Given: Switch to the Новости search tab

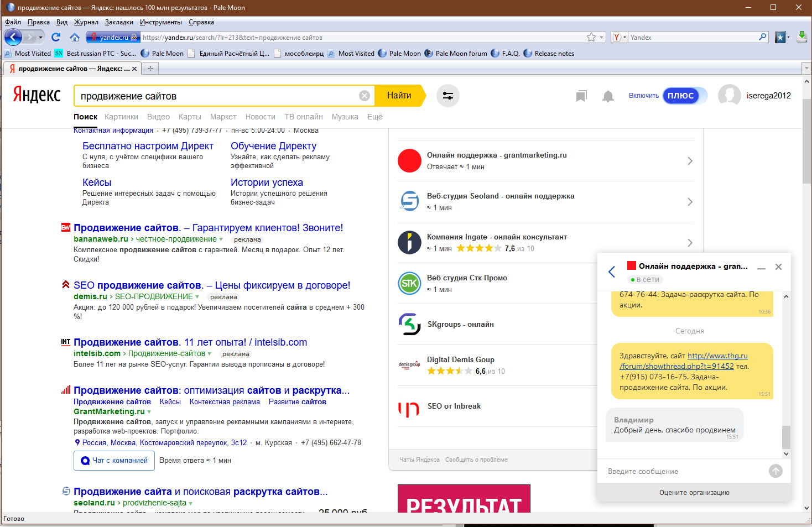Looking at the screenshot, I should 261,117.
